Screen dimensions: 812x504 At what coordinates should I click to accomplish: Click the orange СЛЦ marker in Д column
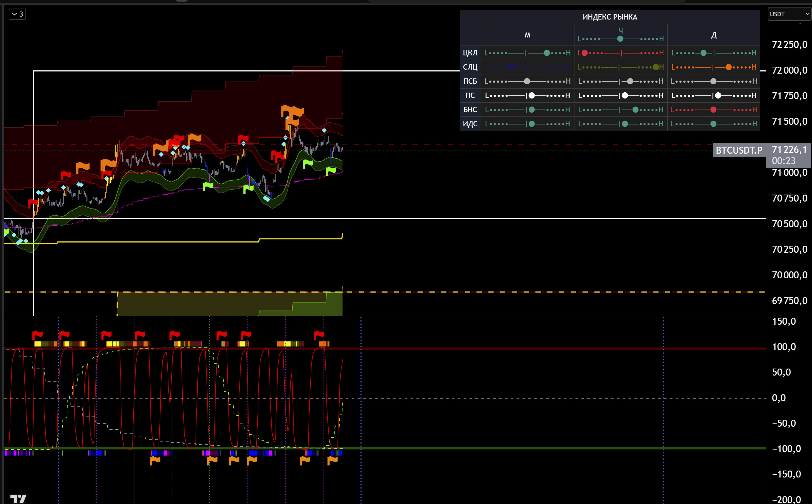click(x=728, y=67)
